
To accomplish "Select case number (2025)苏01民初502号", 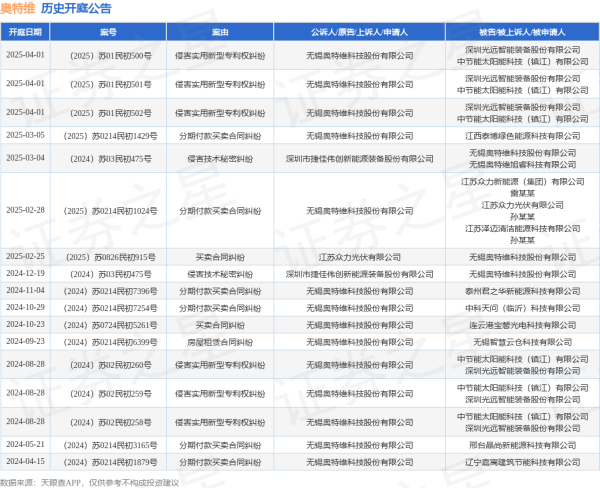I will coord(111,113).
